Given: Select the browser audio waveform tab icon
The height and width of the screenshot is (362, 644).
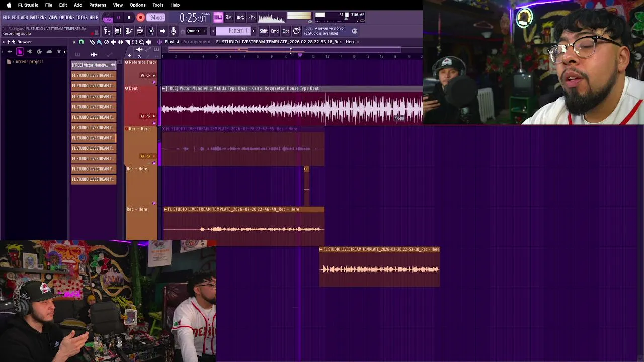Looking at the screenshot, I should click(x=10, y=51).
